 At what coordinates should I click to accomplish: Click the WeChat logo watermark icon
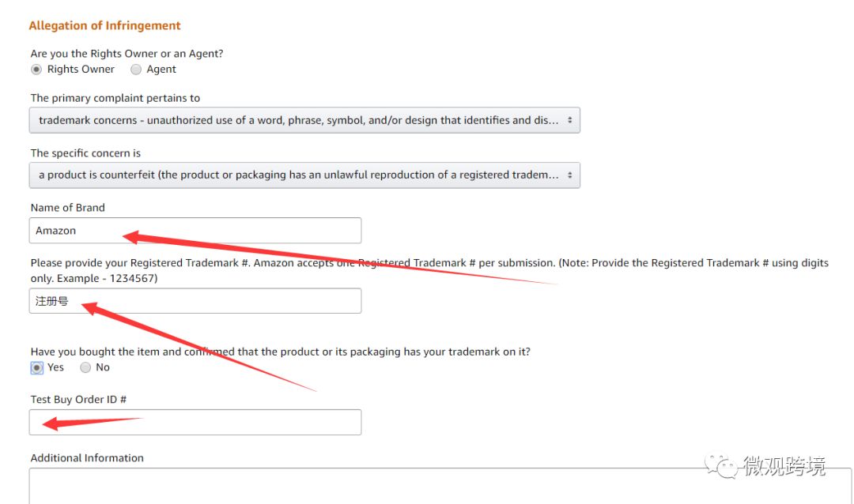point(722,466)
